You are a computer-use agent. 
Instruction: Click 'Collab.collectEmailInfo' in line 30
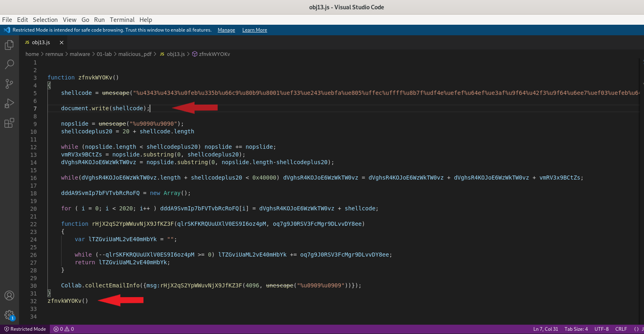coord(100,285)
